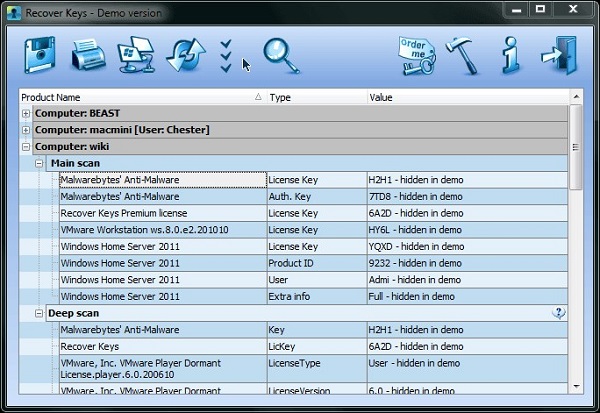Click the Type column header
This screenshot has width=600, height=413.
click(317, 97)
